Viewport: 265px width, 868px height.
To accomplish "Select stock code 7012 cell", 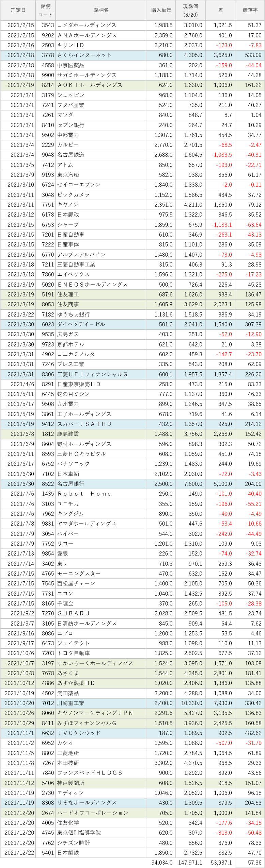I will point(48,703).
